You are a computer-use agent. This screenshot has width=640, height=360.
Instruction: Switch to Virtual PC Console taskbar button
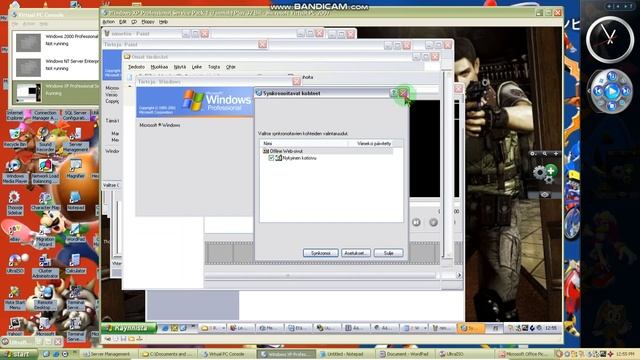pos(227,354)
